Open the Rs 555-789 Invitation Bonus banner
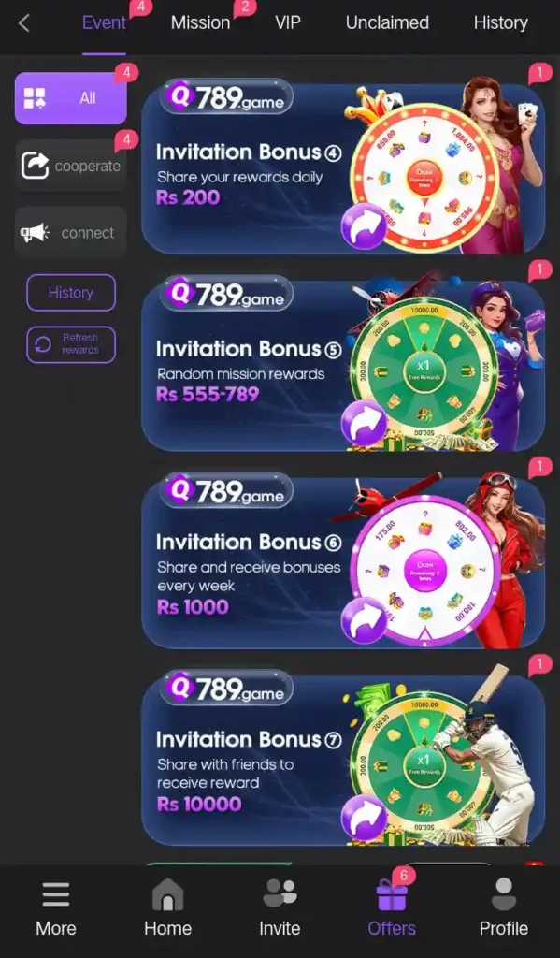This screenshot has width=560, height=958. click(342, 366)
